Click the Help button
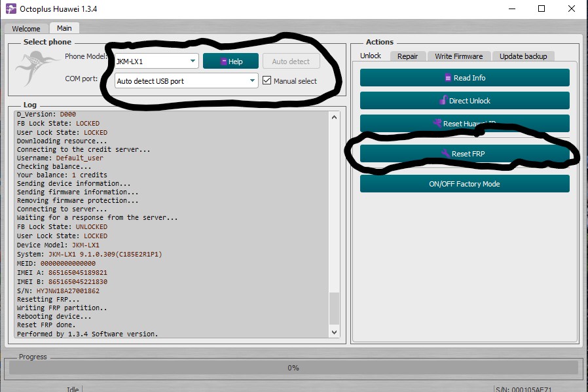This screenshot has height=392, width=588. pos(230,61)
